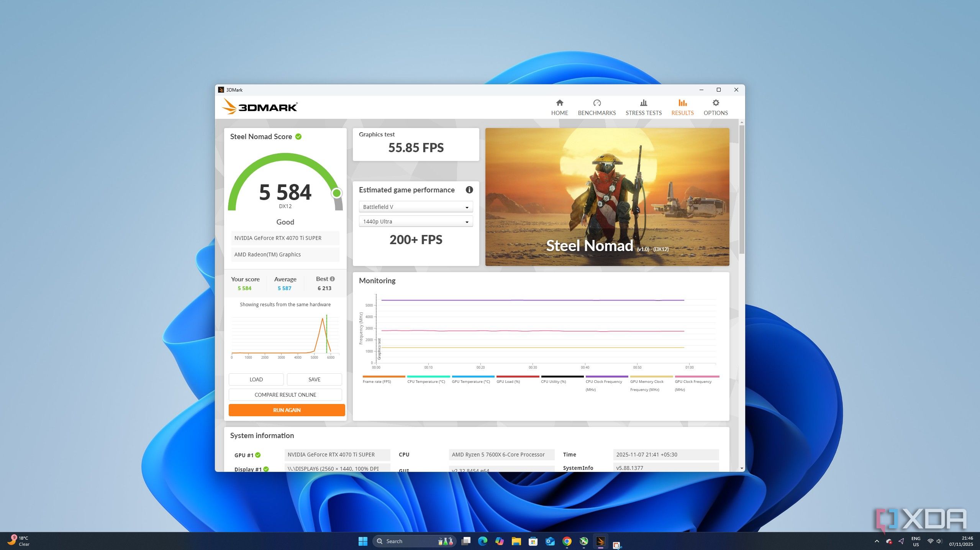Click the speaker volume icon in the tray
The height and width of the screenshot is (550, 980).
coord(939,541)
